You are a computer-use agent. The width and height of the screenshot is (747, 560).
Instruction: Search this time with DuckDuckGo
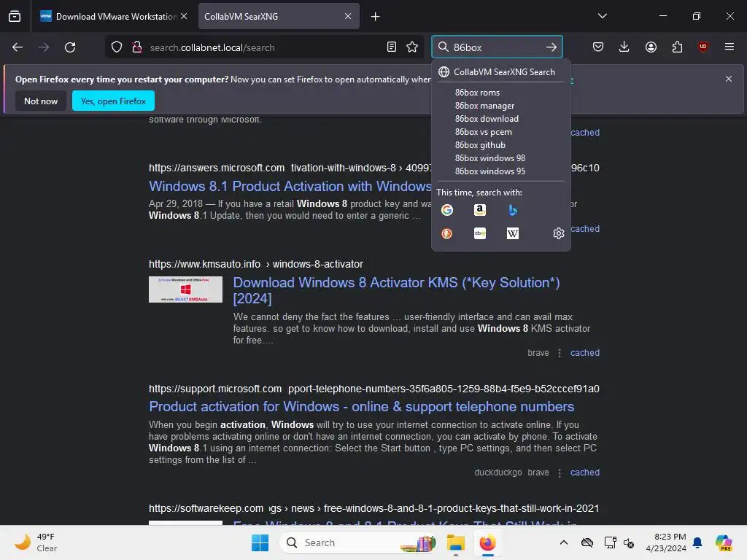[x=447, y=233]
